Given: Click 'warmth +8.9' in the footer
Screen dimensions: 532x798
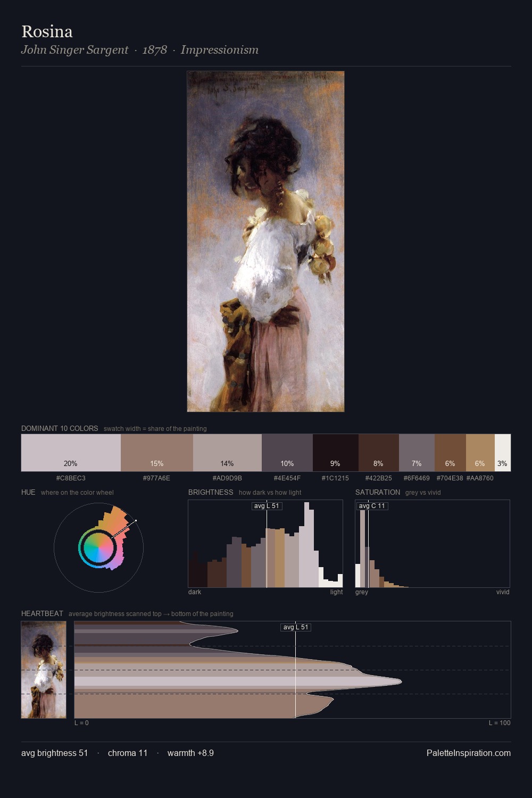Looking at the screenshot, I should point(190,753).
